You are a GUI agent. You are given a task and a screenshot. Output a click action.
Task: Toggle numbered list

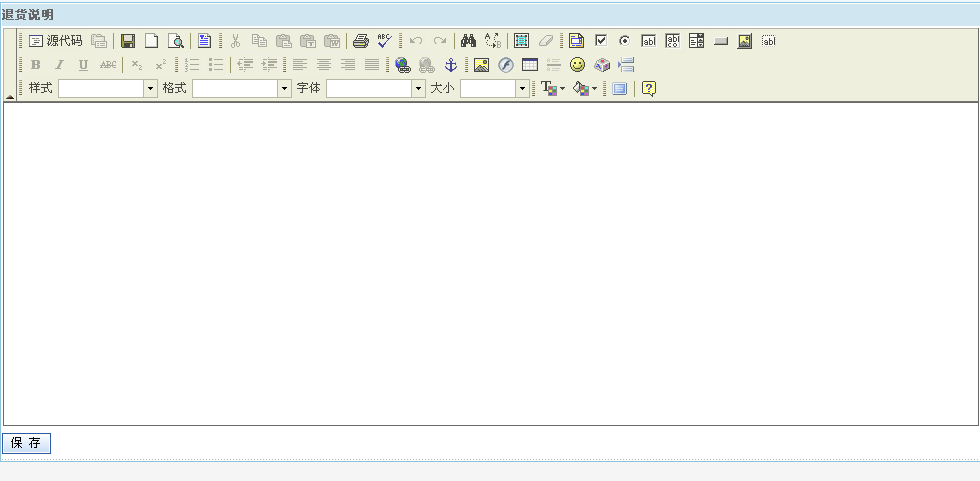pyautogui.click(x=192, y=64)
